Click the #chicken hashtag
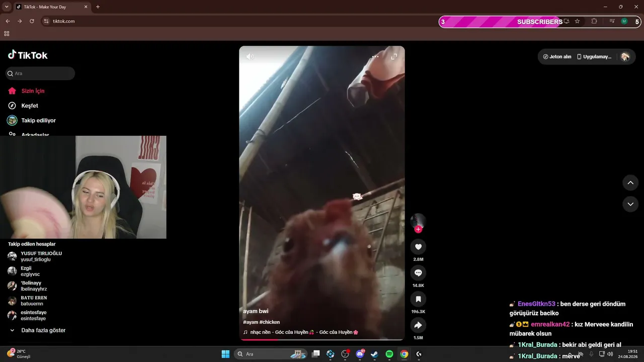The height and width of the screenshot is (362, 644). [x=270, y=322]
